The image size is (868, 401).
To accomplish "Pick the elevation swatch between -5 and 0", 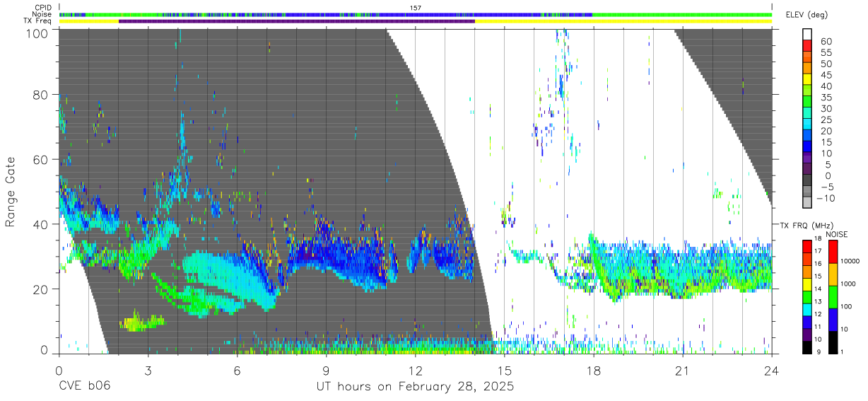I will tap(808, 181).
